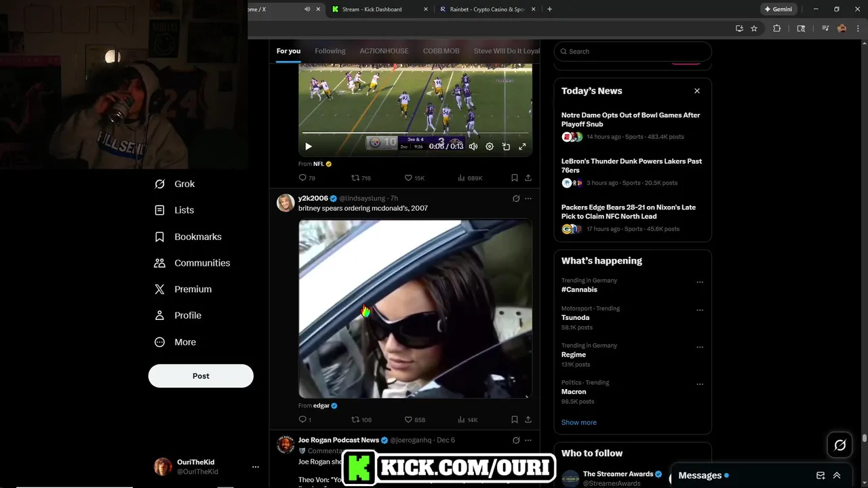868x488 pixels.
Task: Bookmark the NFL post
Action: coord(514,178)
